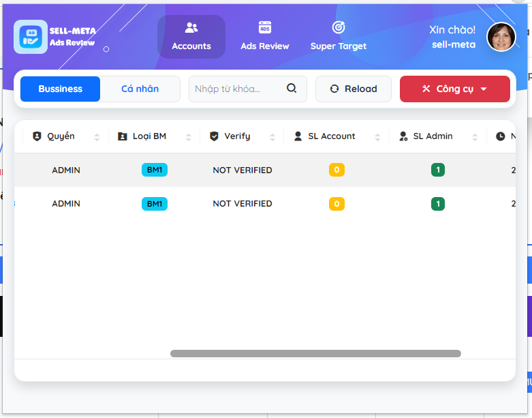Screen dimensions: 532x418
Task: Click the SL Account person icon
Action: (x=298, y=136)
